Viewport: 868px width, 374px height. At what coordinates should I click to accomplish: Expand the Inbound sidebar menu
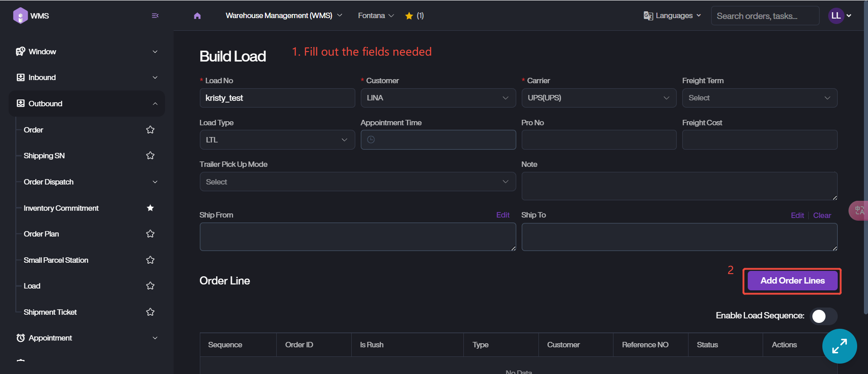(86, 77)
